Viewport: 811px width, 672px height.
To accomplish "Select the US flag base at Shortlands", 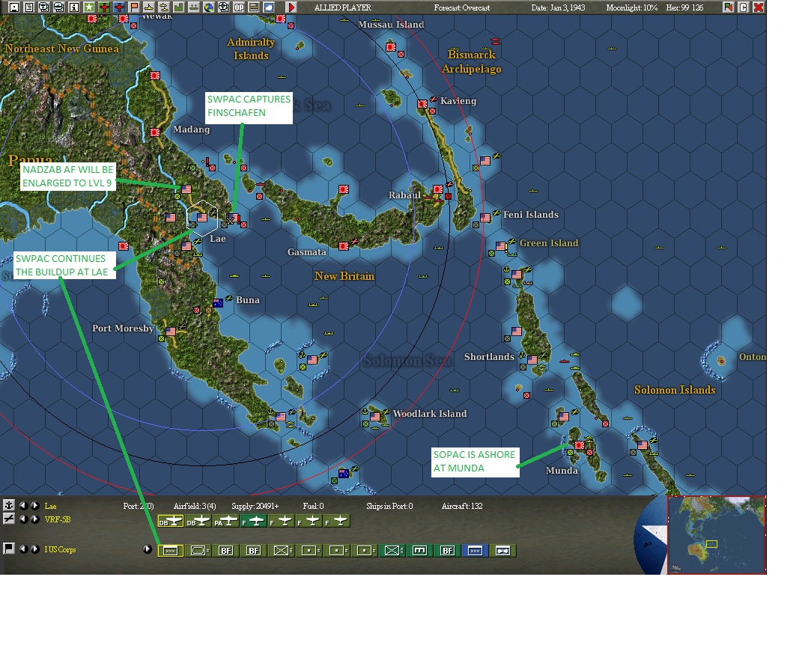I will pyautogui.click(x=532, y=360).
